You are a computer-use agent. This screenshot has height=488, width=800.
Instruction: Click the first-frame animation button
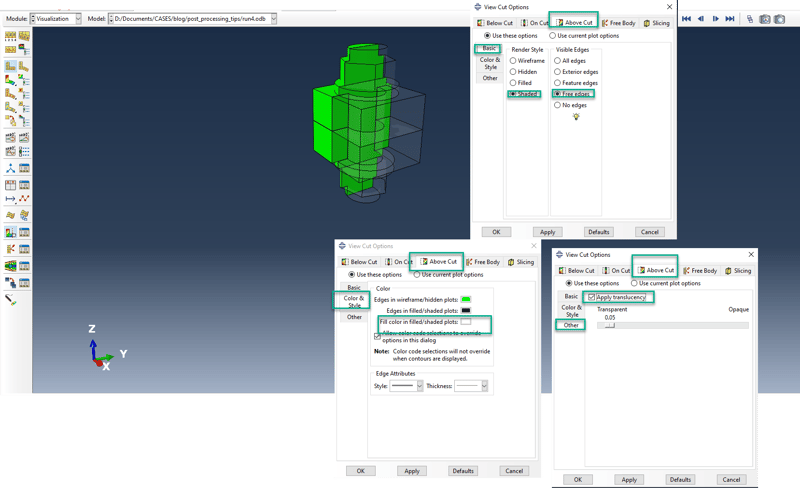pos(685,19)
